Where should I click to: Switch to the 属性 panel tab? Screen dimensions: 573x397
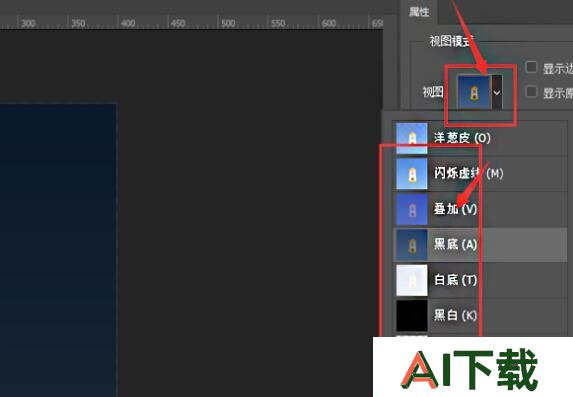pos(419,12)
